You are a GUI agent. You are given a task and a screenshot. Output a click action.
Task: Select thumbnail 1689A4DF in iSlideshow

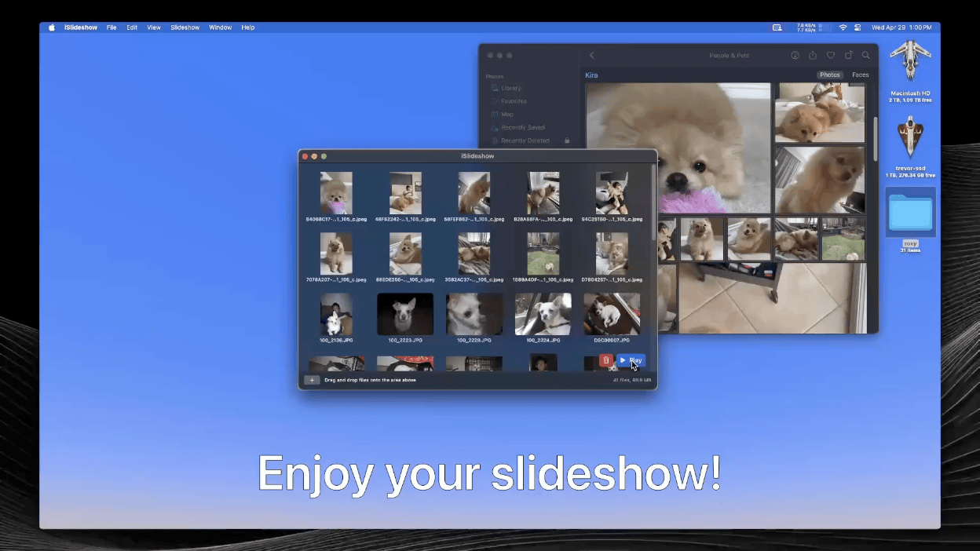pyautogui.click(x=543, y=254)
